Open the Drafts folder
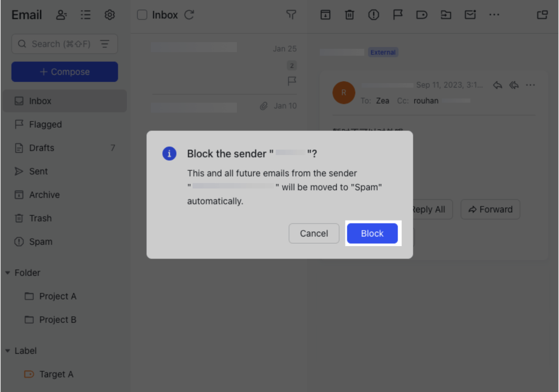 42,148
